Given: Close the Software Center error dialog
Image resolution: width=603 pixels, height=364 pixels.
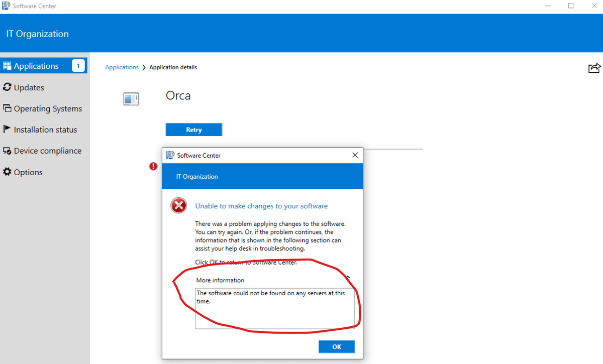Looking at the screenshot, I should (x=355, y=155).
